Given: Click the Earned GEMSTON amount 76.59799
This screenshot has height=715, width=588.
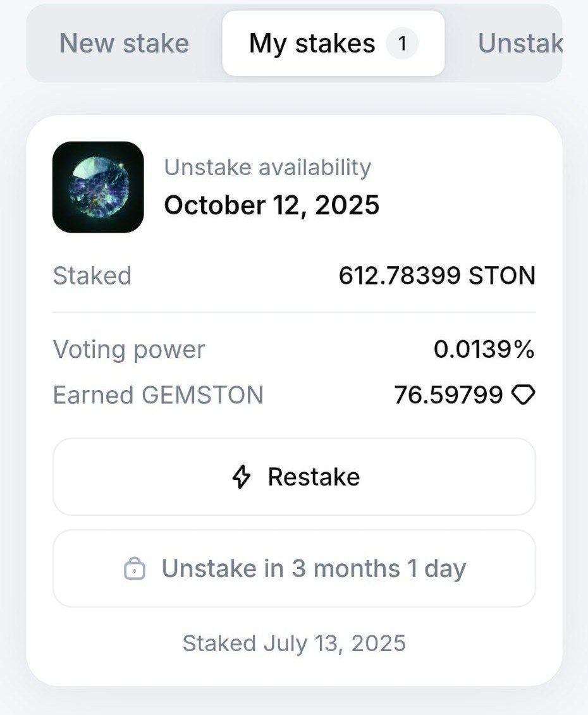Looking at the screenshot, I should click(449, 395).
